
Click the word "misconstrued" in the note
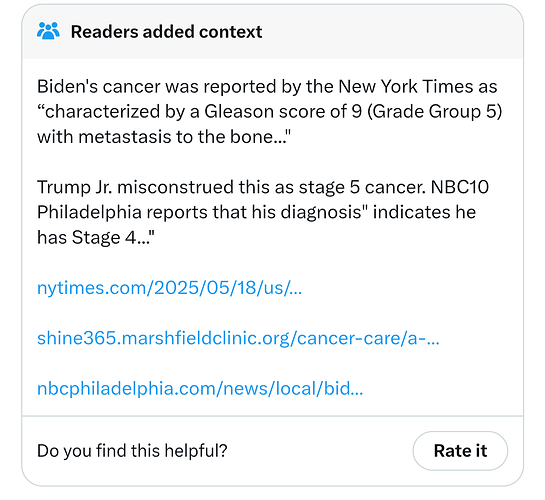[x=176, y=187]
